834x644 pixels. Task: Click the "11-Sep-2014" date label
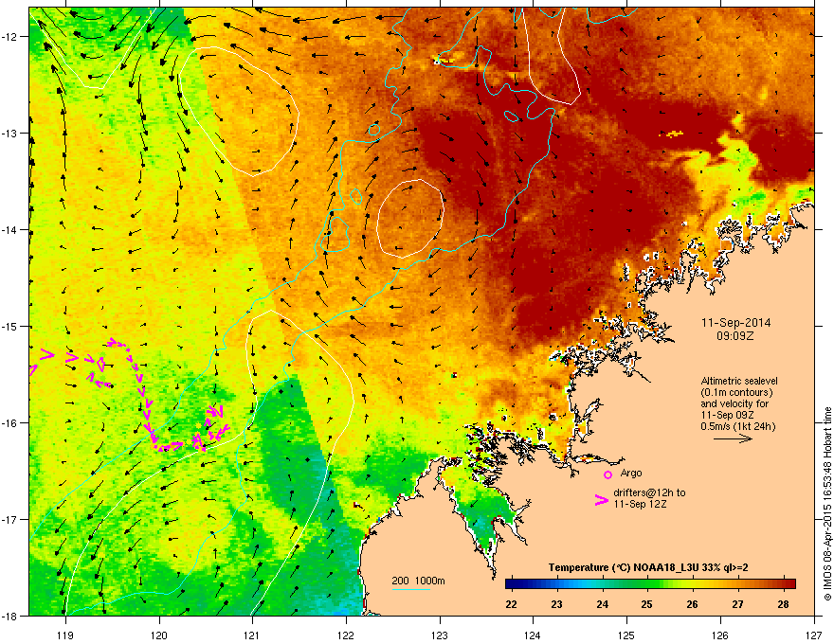pyautogui.click(x=735, y=323)
